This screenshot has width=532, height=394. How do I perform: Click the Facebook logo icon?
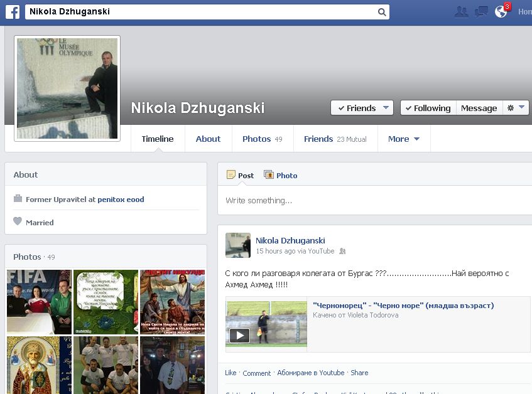pos(13,12)
